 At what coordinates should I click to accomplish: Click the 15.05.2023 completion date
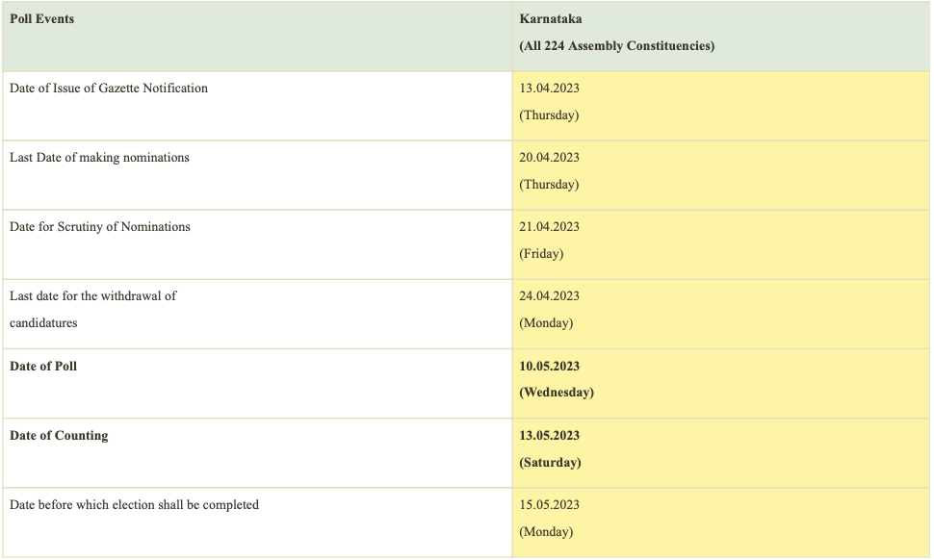pyautogui.click(x=549, y=505)
